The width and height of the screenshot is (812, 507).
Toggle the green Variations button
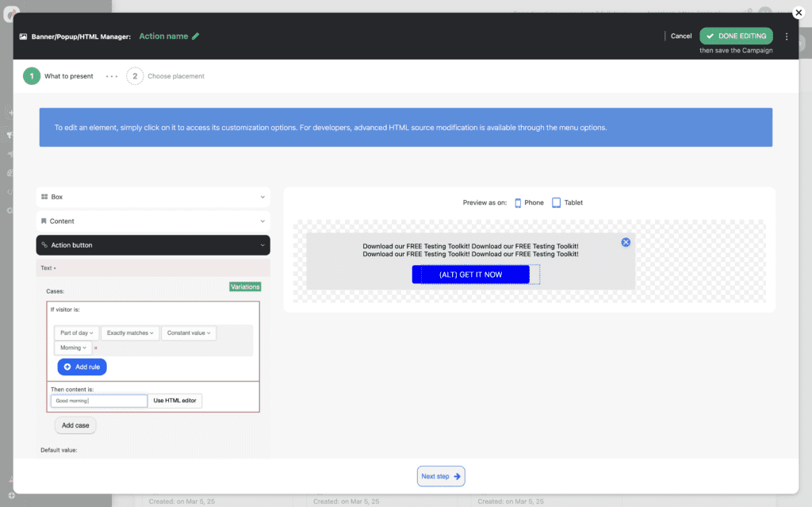point(245,286)
